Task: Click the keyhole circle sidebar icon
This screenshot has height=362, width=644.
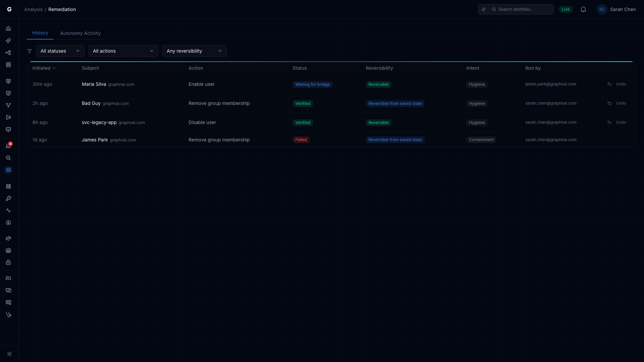Action: (x=8, y=223)
